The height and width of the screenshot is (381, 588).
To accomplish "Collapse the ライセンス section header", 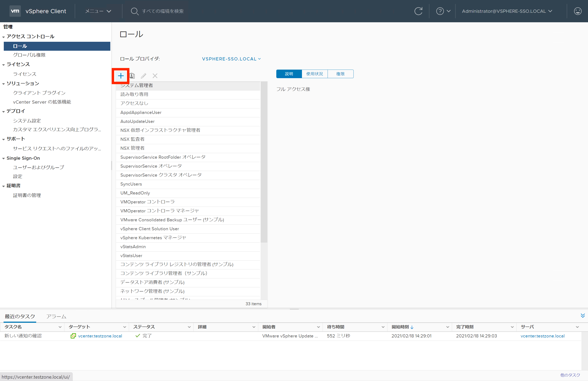I will [3, 65].
